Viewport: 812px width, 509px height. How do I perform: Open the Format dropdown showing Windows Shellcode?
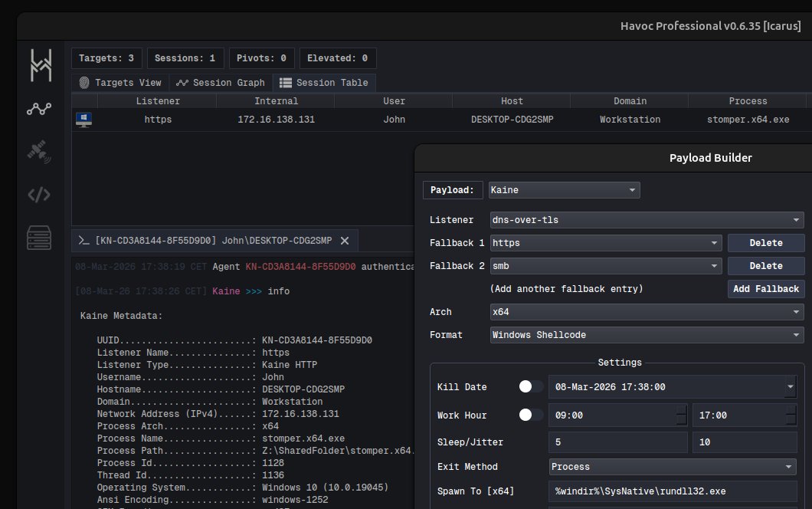point(647,335)
